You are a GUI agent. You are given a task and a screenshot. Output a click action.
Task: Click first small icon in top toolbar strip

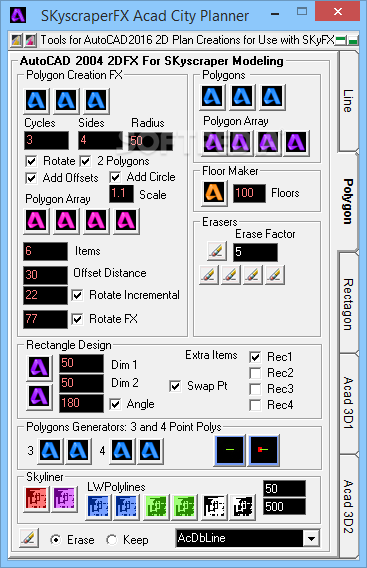coord(16,40)
